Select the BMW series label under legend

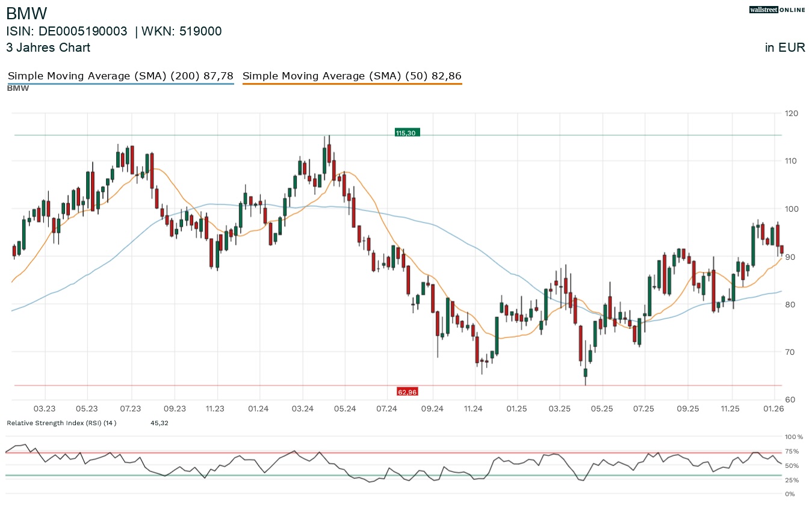[17, 88]
